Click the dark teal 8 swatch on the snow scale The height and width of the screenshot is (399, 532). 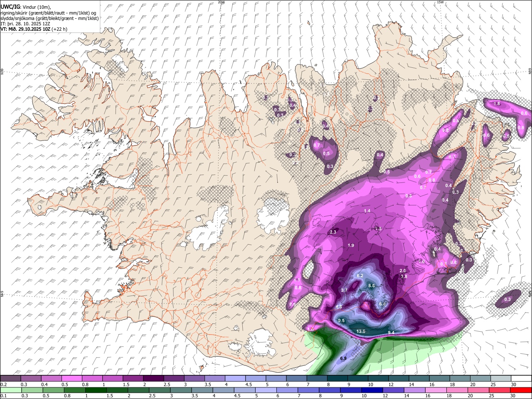337,378
